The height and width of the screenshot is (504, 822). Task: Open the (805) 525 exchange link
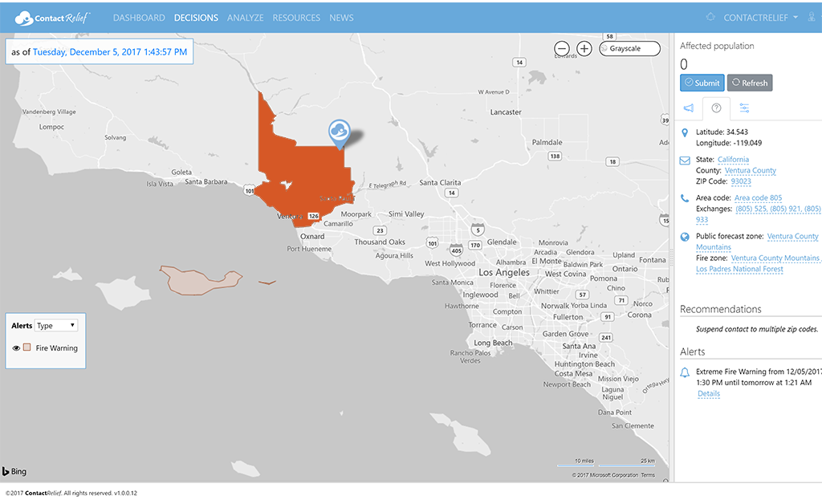(x=751, y=209)
